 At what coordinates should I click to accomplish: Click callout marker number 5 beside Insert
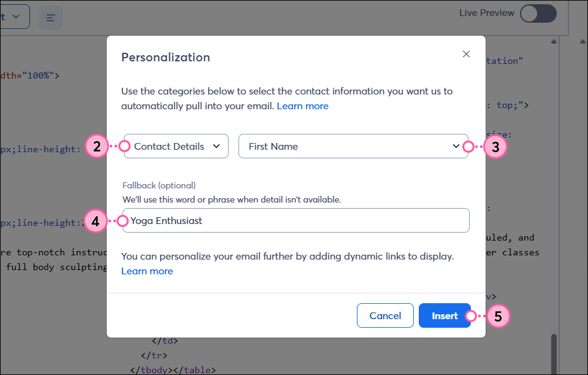(x=498, y=316)
